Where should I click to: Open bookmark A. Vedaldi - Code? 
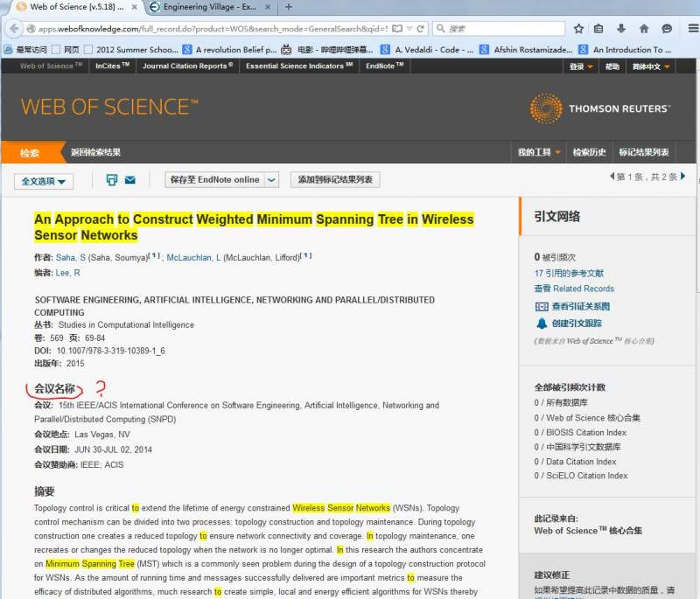click(x=428, y=50)
